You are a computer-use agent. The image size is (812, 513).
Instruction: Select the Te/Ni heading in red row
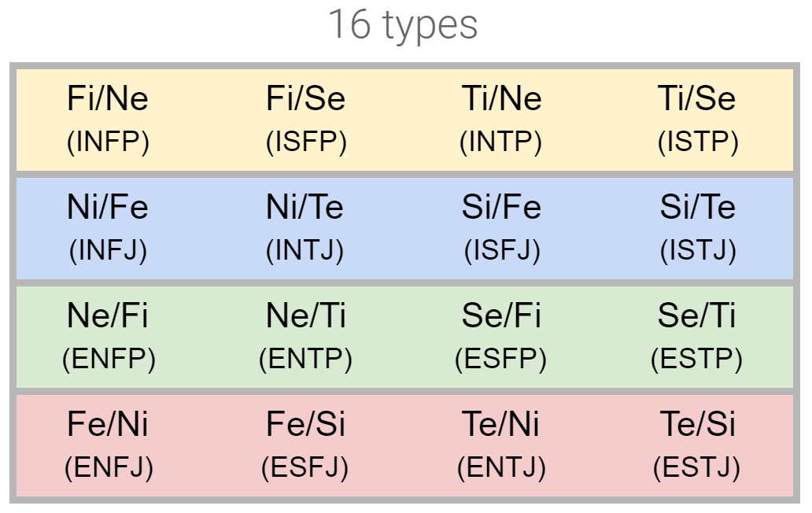[502, 425]
